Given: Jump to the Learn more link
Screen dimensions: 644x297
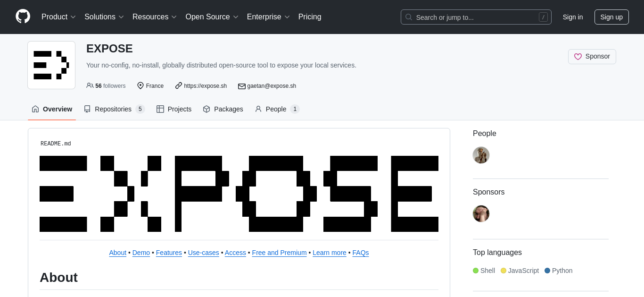Looking at the screenshot, I should coord(330,253).
